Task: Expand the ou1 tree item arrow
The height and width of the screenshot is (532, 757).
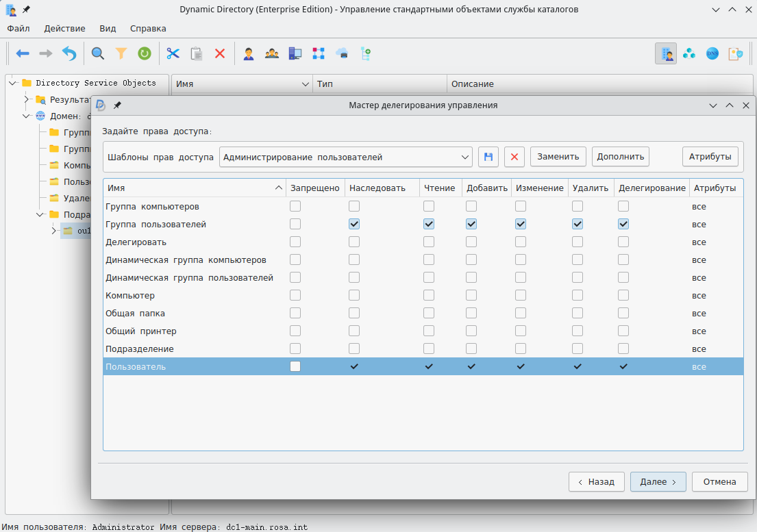Action: tap(54, 231)
